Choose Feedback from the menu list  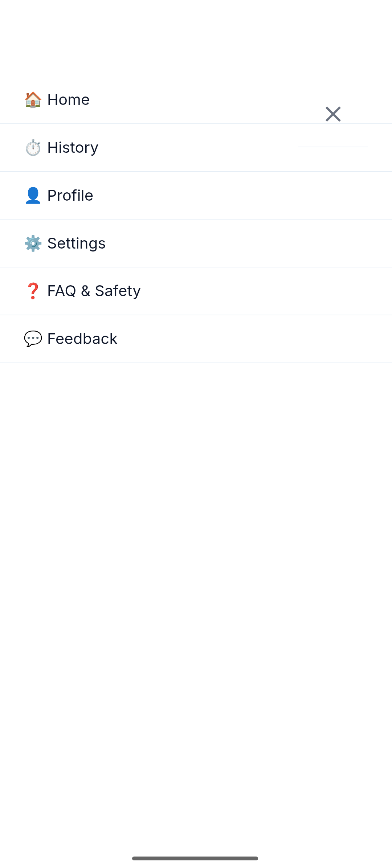(196, 339)
